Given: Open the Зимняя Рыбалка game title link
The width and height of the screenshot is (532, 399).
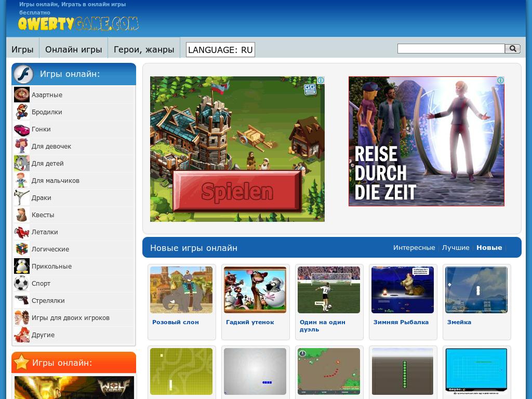Looking at the screenshot, I should click(401, 322).
